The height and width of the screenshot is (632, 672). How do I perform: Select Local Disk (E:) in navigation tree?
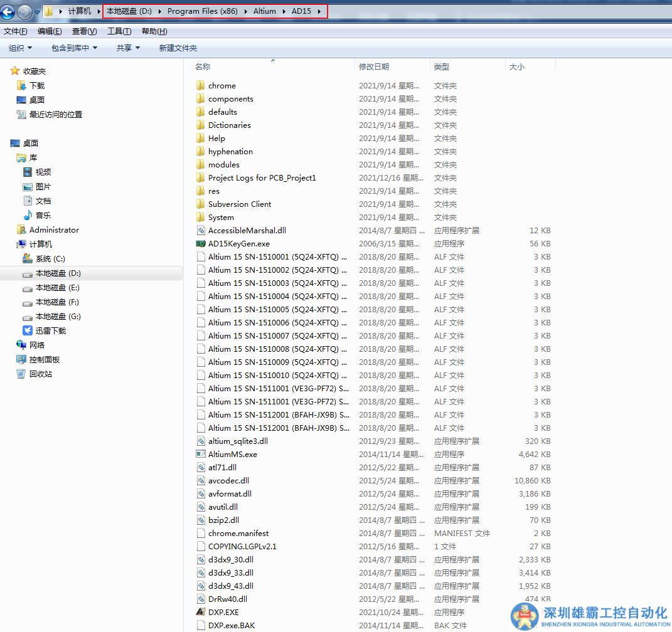[x=57, y=288]
